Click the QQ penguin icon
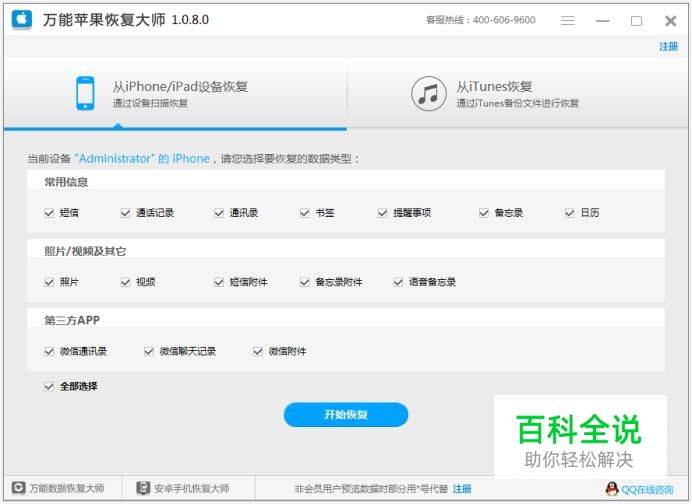The image size is (692, 504). click(x=612, y=489)
